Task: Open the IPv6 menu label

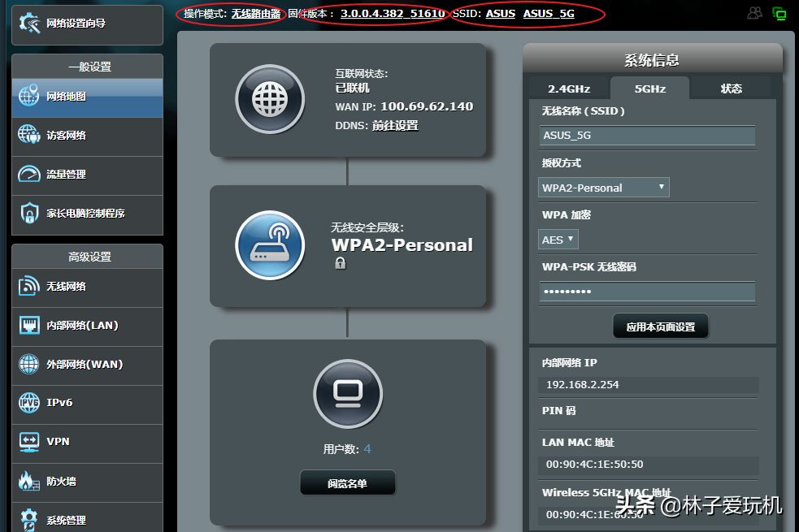Action: point(59,403)
